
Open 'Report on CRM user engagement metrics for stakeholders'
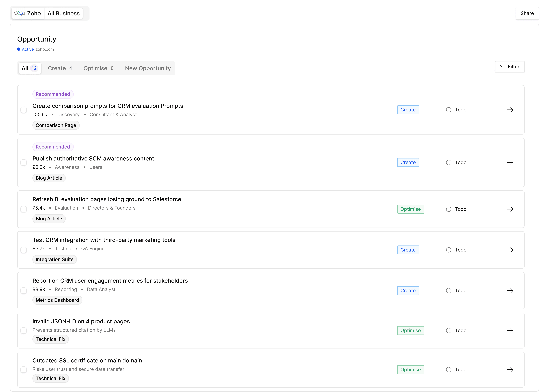pyautogui.click(x=110, y=281)
